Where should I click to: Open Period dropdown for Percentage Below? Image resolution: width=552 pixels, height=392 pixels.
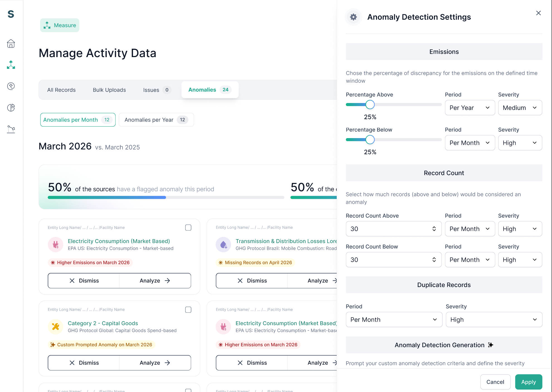coord(470,143)
